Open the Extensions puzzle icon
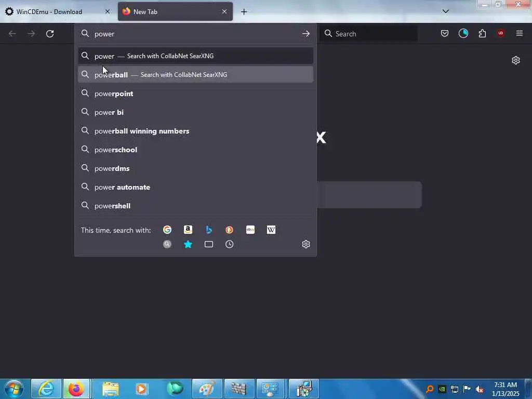The height and width of the screenshot is (399, 532). (x=482, y=33)
